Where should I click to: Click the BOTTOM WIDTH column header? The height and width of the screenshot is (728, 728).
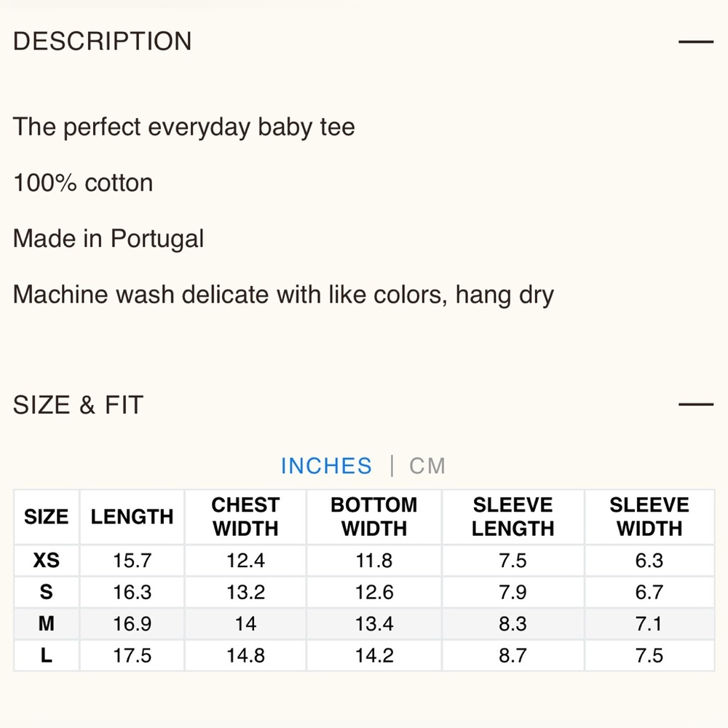pos(374,517)
